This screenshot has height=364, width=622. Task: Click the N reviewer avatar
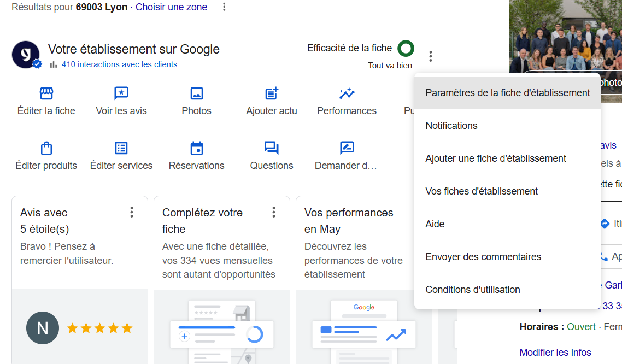pyautogui.click(x=43, y=328)
